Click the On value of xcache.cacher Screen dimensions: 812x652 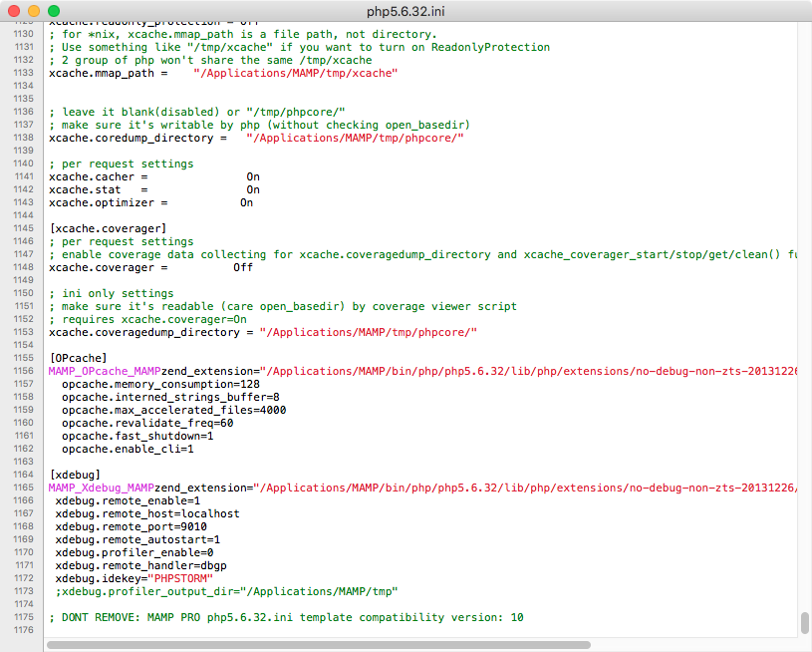point(253,176)
